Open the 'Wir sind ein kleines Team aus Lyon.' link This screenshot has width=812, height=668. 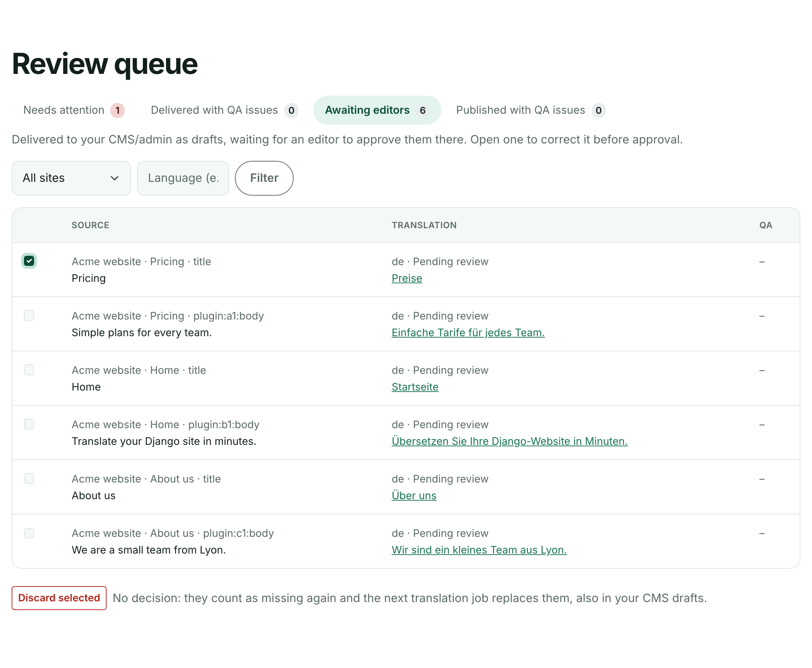479,550
